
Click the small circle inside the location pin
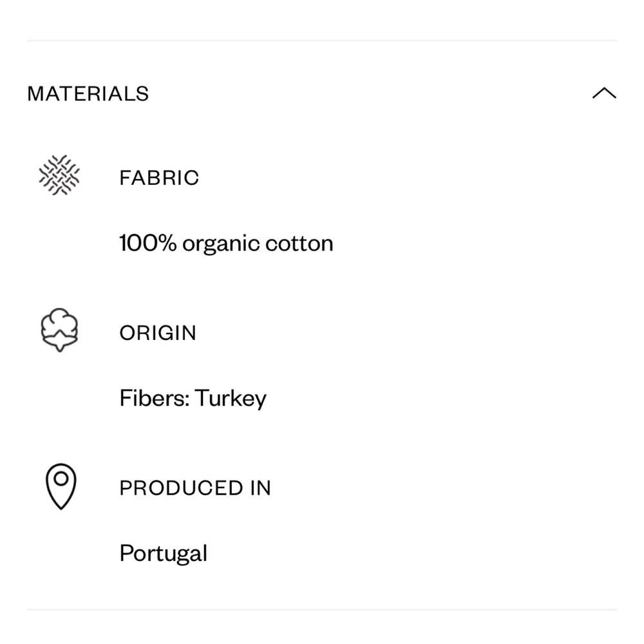click(x=61, y=478)
